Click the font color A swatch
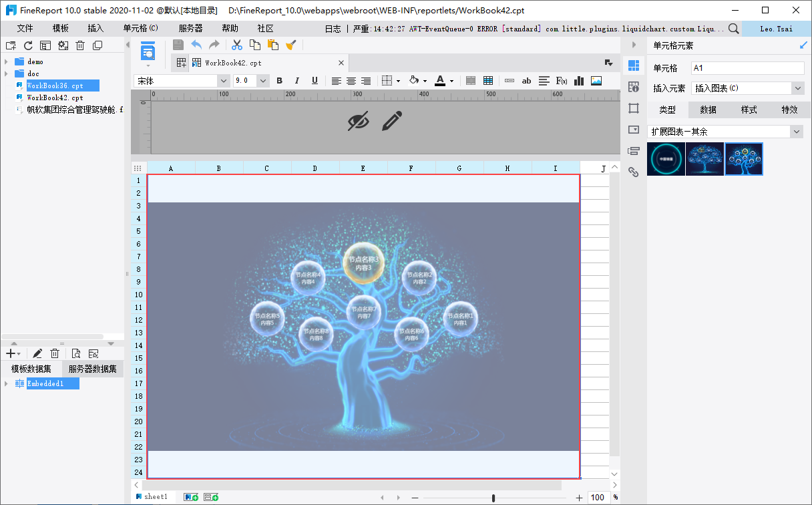Viewport: 812px width, 505px height. pyautogui.click(x=439, y=81)
